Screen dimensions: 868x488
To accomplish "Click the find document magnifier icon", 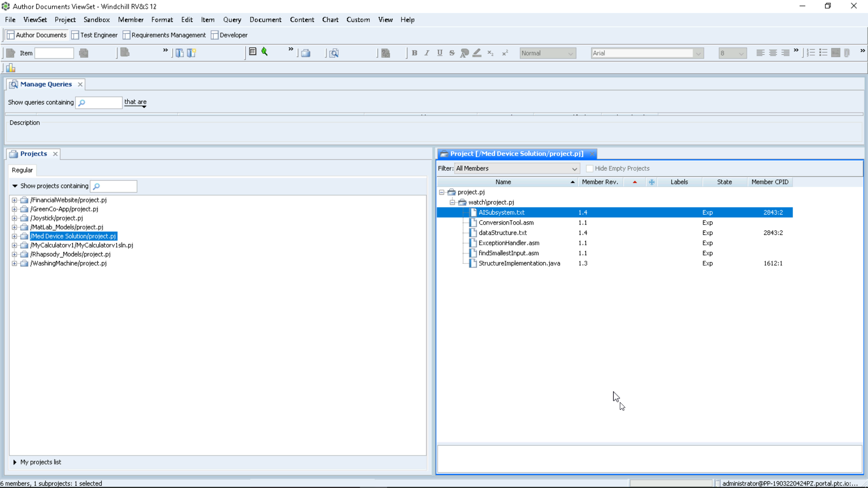I will [334, 53].
